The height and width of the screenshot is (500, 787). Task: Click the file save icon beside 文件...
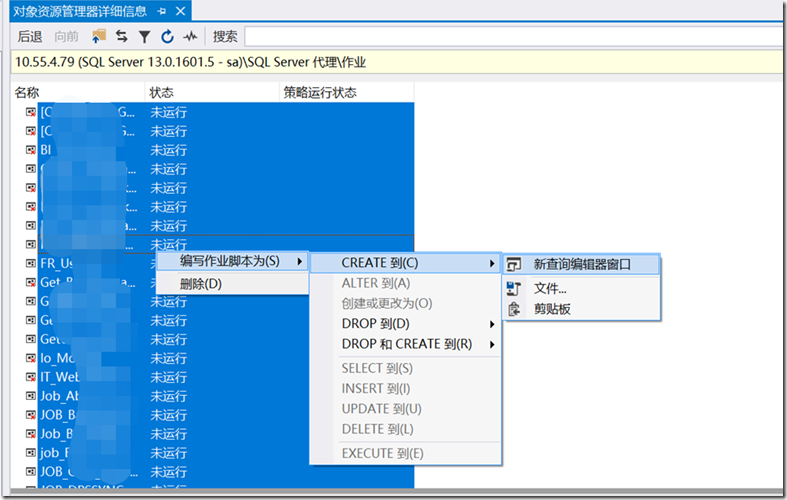coord(513,289)
